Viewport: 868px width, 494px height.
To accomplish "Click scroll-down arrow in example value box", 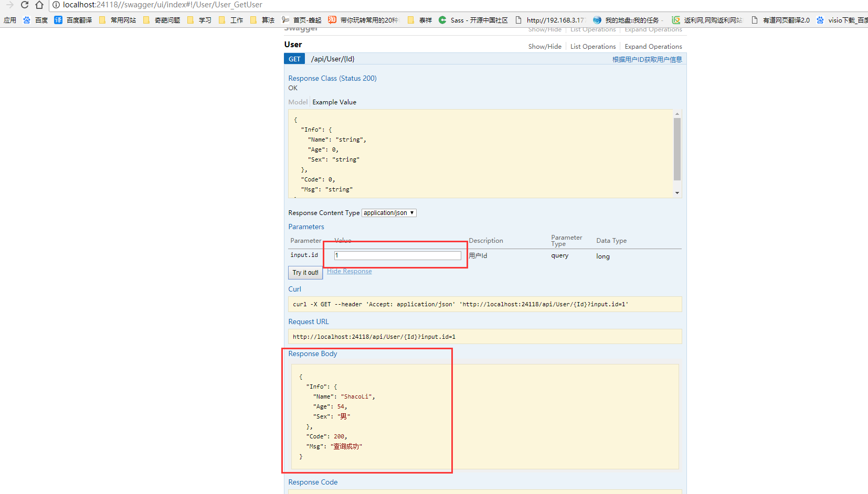I will (x=677, y=193).
